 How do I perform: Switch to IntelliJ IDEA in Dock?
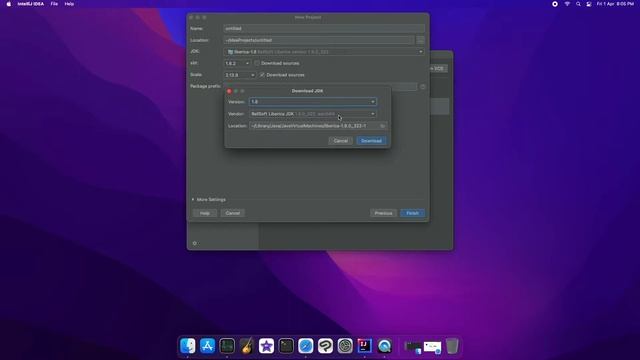click(364, 346)
